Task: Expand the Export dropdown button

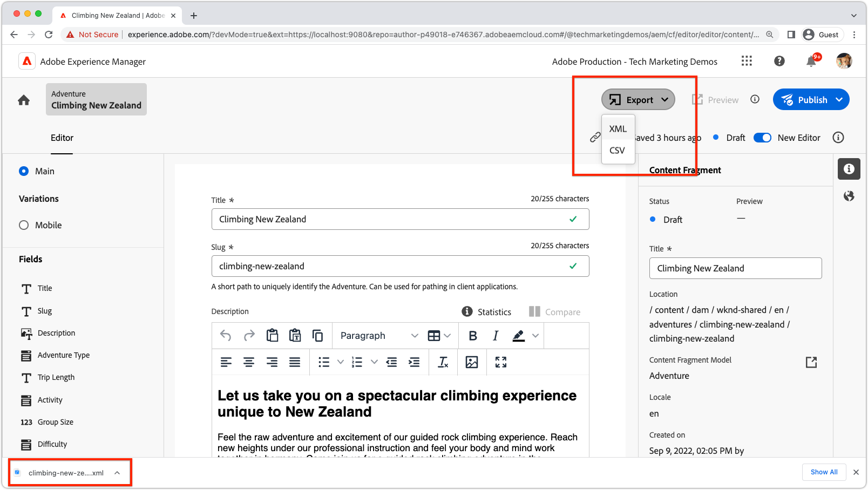Action: [x=638, y=99]
